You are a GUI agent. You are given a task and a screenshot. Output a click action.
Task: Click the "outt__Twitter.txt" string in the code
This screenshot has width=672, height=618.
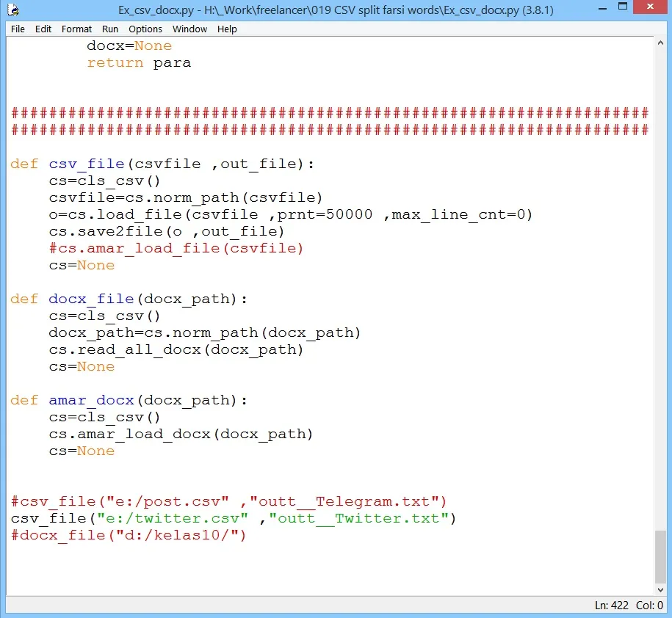click(x=358, y=519)
